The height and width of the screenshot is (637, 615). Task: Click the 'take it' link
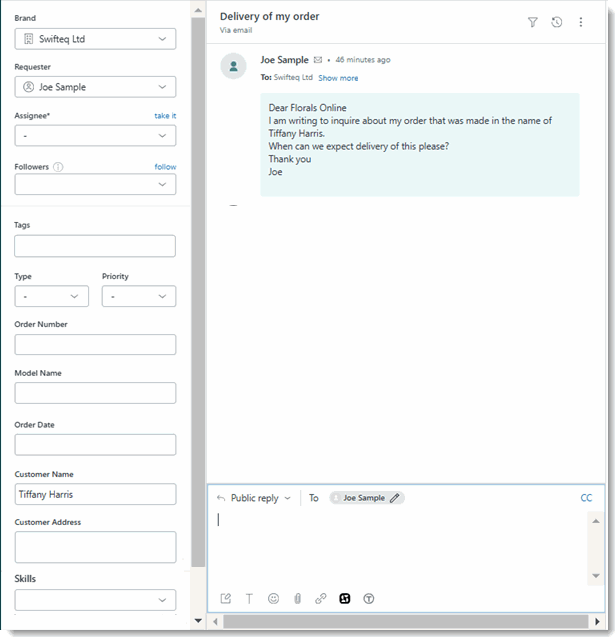pyautogui.click(x=165, y=116)
